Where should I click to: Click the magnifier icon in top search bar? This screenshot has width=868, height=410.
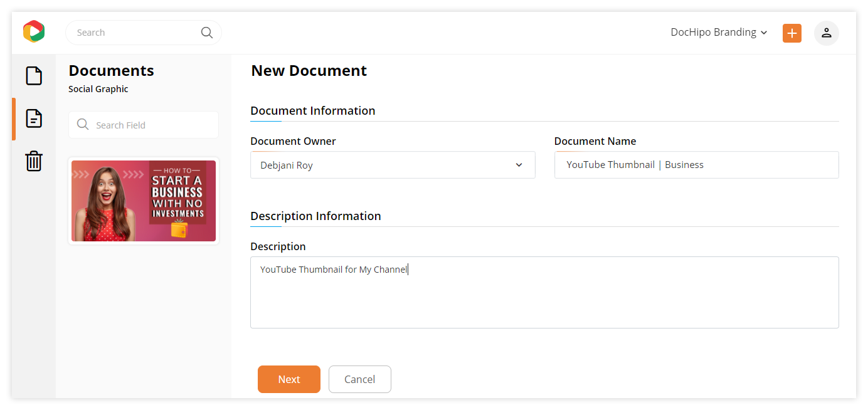(x=207, y=33)
